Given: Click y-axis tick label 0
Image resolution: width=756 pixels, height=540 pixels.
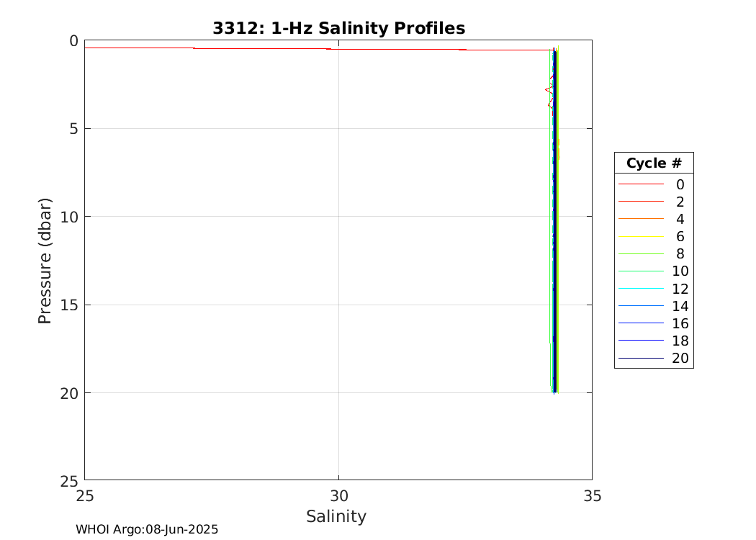Looking at the screenshot, I should 73,41.
